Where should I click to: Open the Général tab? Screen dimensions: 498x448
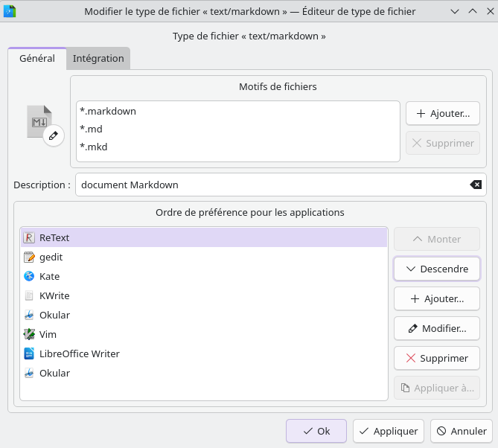pyautogui.click(x=37, y=59)
